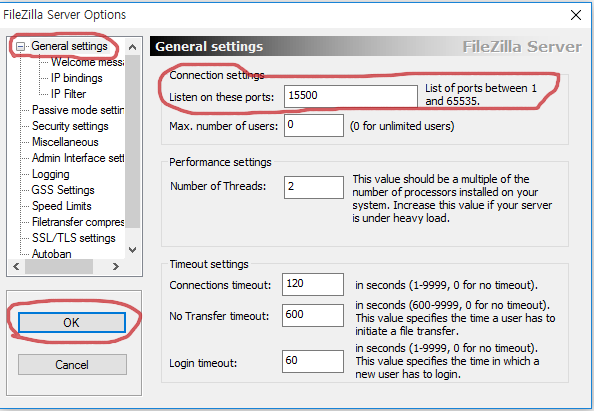Click the 'No Transfer timeout:' label
Image resolution: width=594 pixels, height=411 pixels.
click(219, 316)
